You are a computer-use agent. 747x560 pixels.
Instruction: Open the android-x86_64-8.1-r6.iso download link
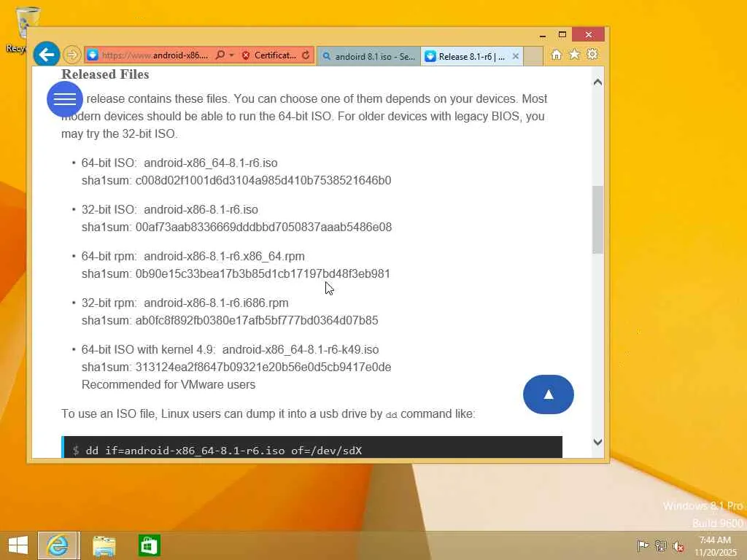pyautogui.click(x=211, y=163)
